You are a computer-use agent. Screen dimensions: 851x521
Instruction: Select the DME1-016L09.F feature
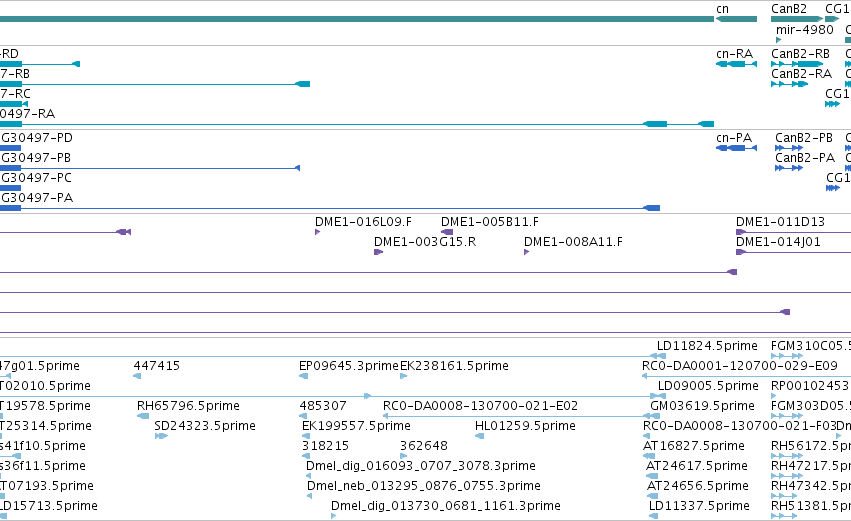[x=317, y=232]
